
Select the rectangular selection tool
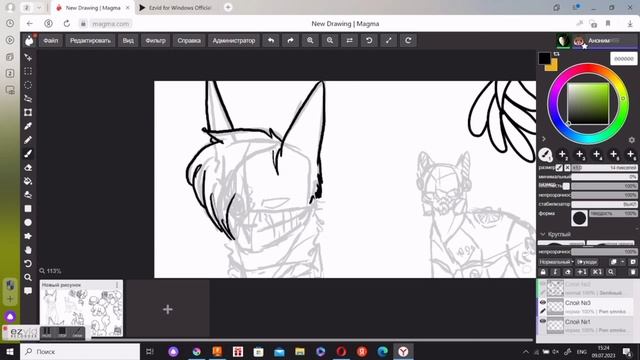tap(28, 71)
